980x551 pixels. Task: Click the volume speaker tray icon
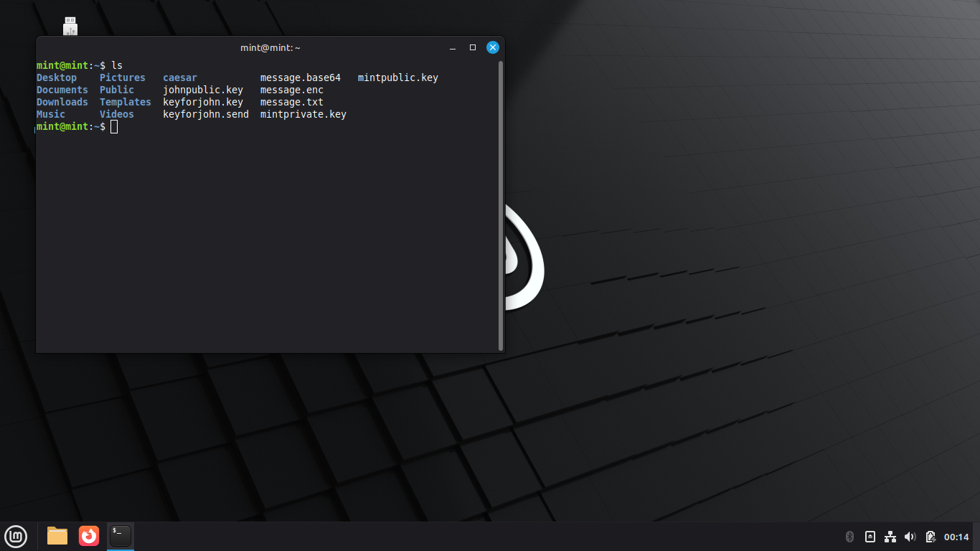[x=910, y=537]
